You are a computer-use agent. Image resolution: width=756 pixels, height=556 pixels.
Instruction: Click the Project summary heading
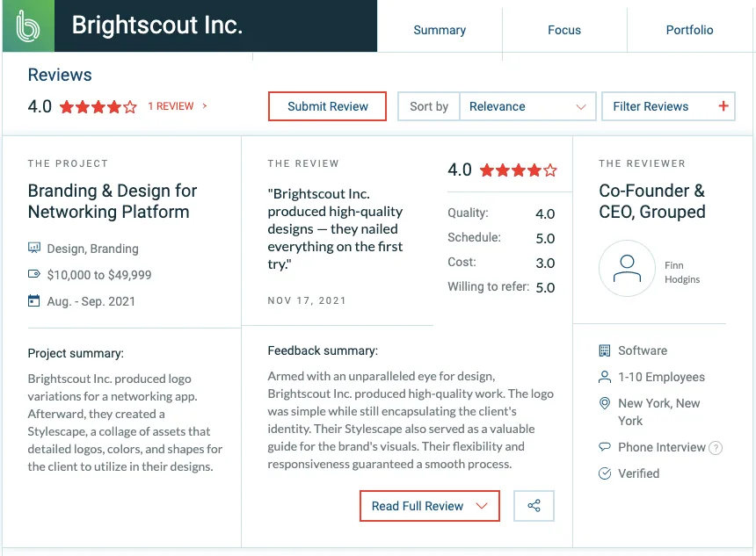click(76, 353)
